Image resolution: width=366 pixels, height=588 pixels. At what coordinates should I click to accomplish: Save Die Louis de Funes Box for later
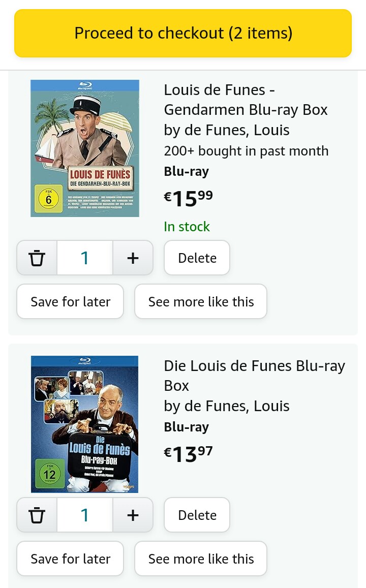click(70, 559)
